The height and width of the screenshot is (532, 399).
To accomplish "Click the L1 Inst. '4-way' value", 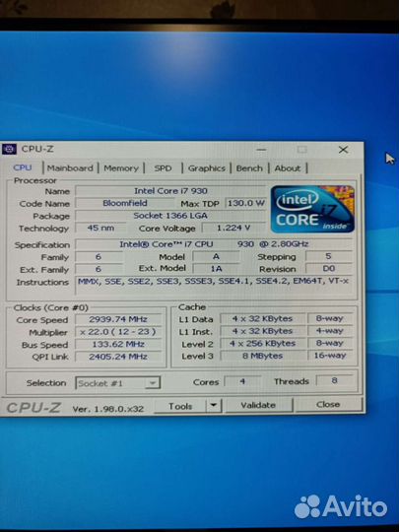I will point(329,331).
